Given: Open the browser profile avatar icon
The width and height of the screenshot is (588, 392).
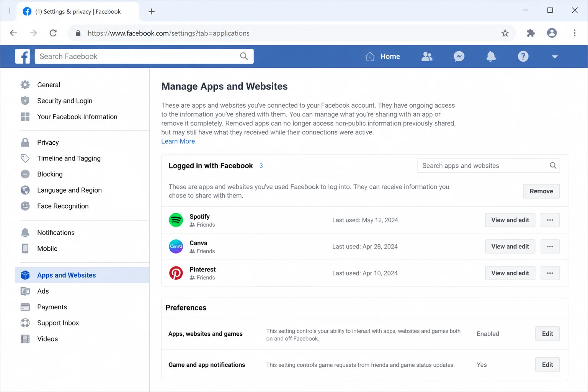Looking at the screenshot, I should (x=552, y=33).
